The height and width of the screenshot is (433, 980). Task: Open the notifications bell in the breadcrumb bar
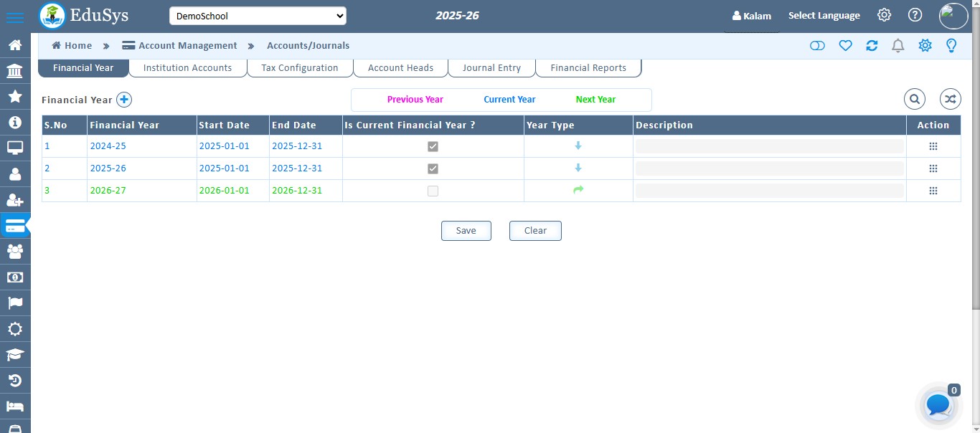point(897,45)
